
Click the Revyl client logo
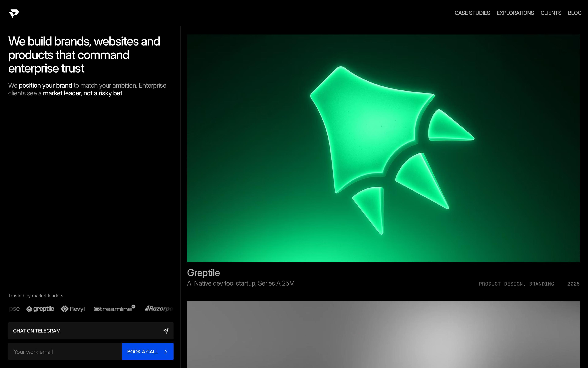pos(73,309)
